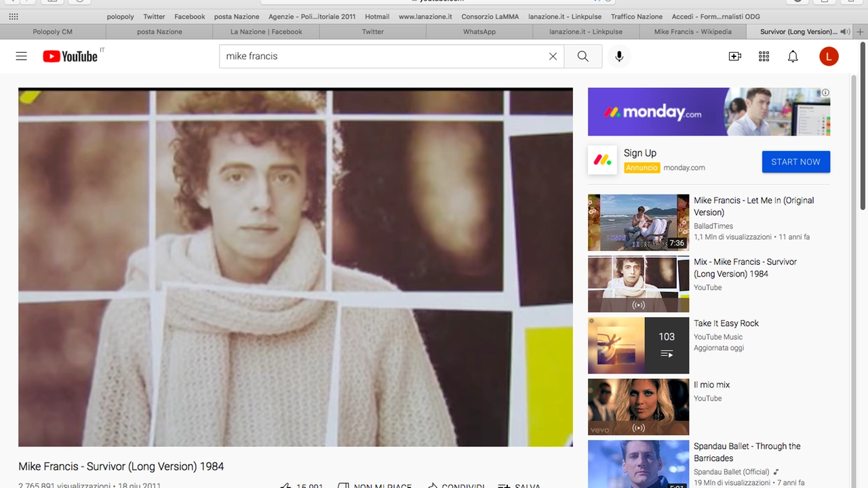Open the posta Nazione bookmark
868x488 pixels.
(237, 16)
